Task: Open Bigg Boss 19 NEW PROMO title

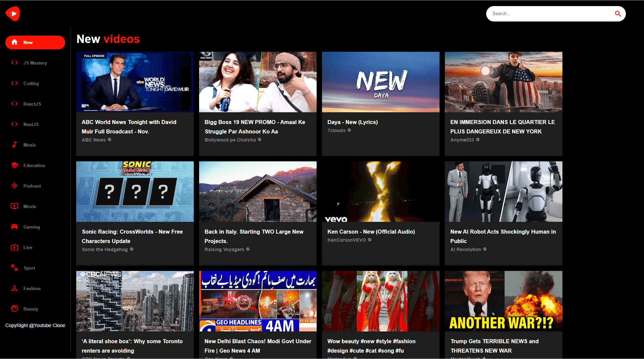Action: click(255, 127)
